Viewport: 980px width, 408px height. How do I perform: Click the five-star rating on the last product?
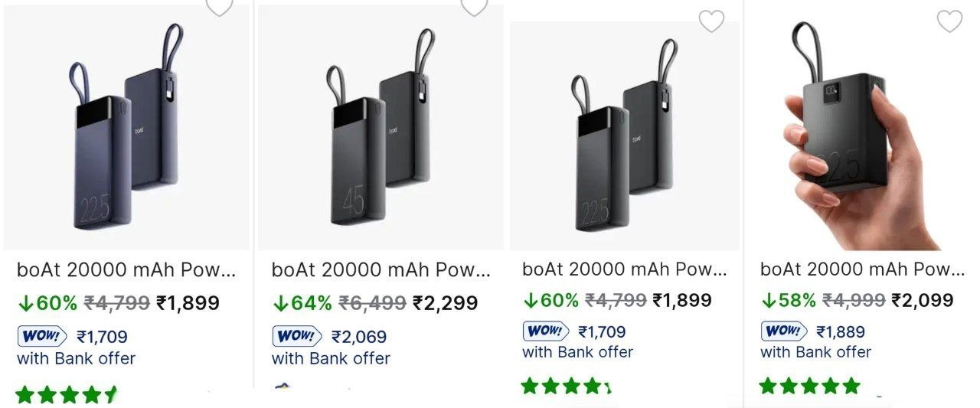pos(810,385)
